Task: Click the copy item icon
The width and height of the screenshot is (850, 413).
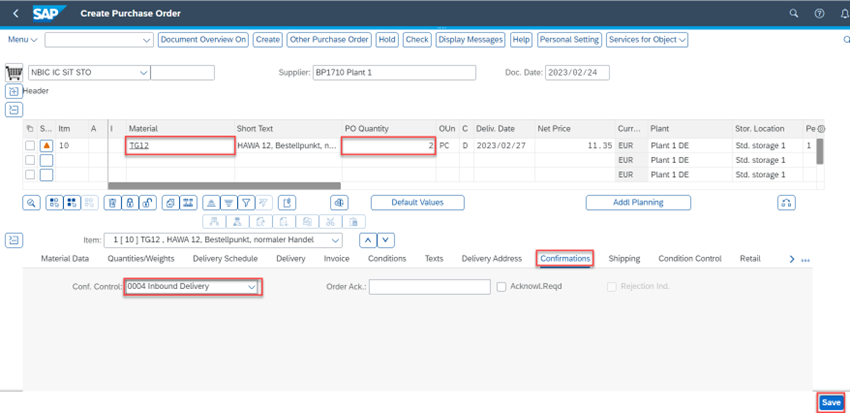Action: (x=171, y=203)
